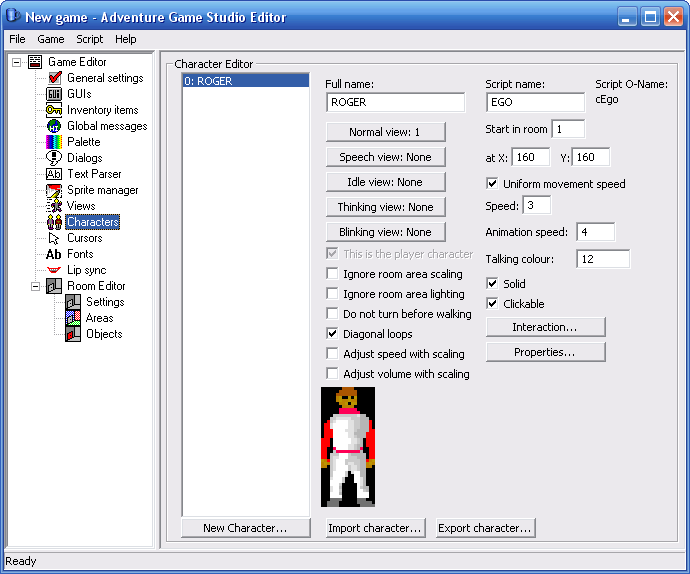Click the Lip sync red lips icon

click(54, 270)
